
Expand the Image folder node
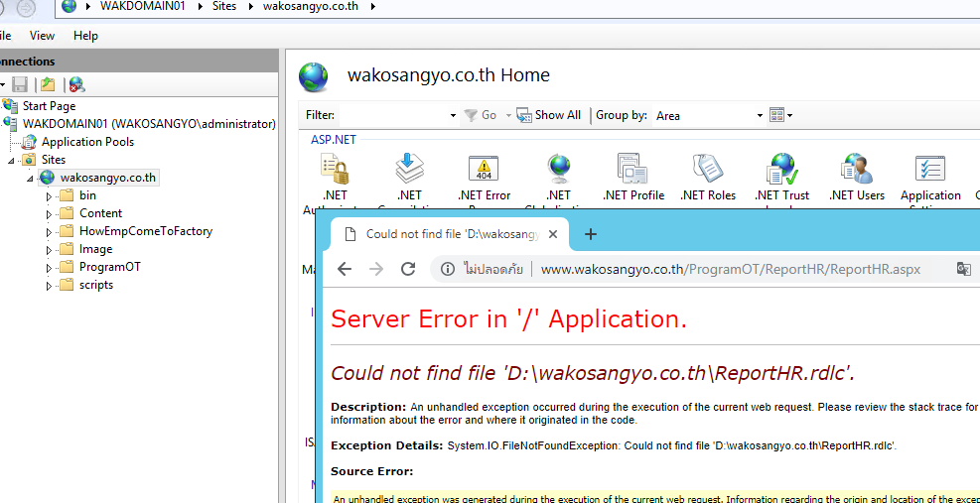click(x=50, y=250)
